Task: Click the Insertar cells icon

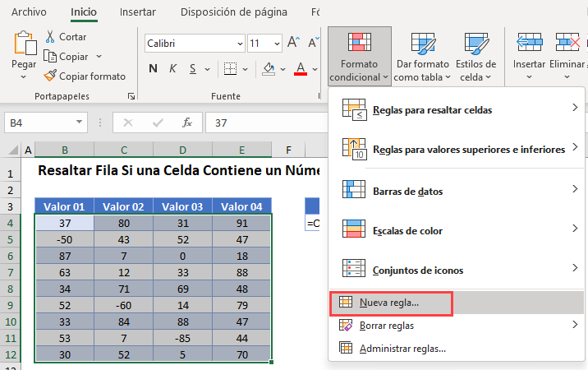Action: point(529,42)
